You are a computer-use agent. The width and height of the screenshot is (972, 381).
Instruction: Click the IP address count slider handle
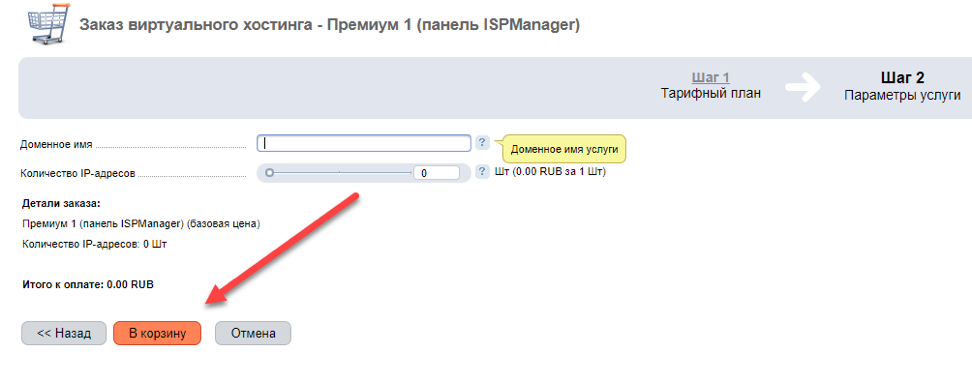[x=270, y=173]
